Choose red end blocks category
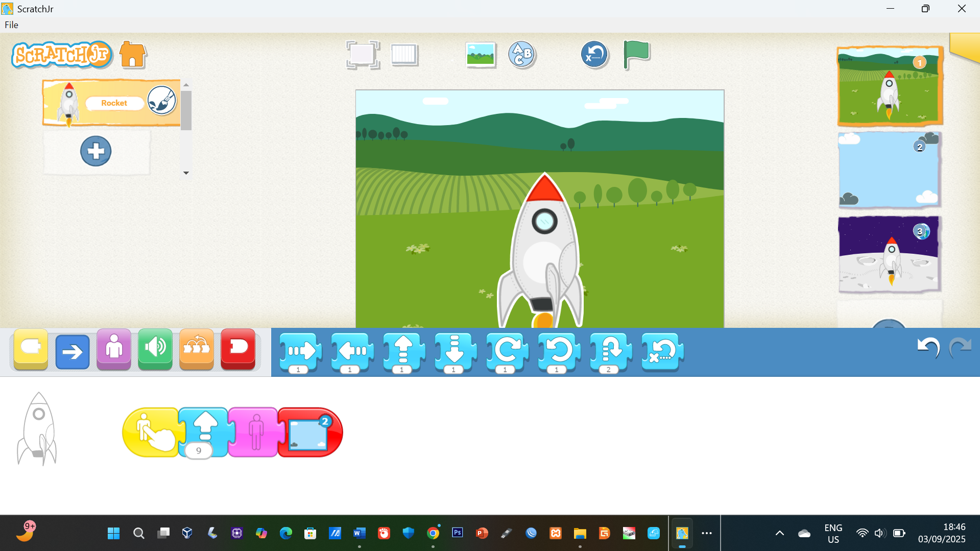Image resolution: width=980 pixels, height=551 pixels. pos(238,350)
